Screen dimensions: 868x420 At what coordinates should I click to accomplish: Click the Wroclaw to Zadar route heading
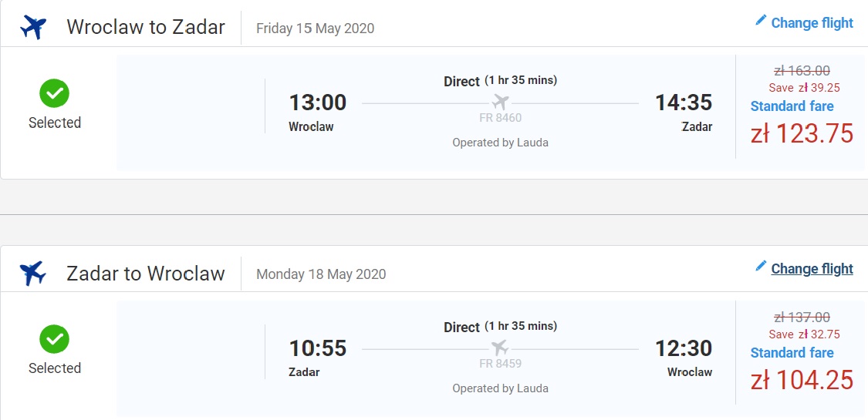tap(146, 27)
